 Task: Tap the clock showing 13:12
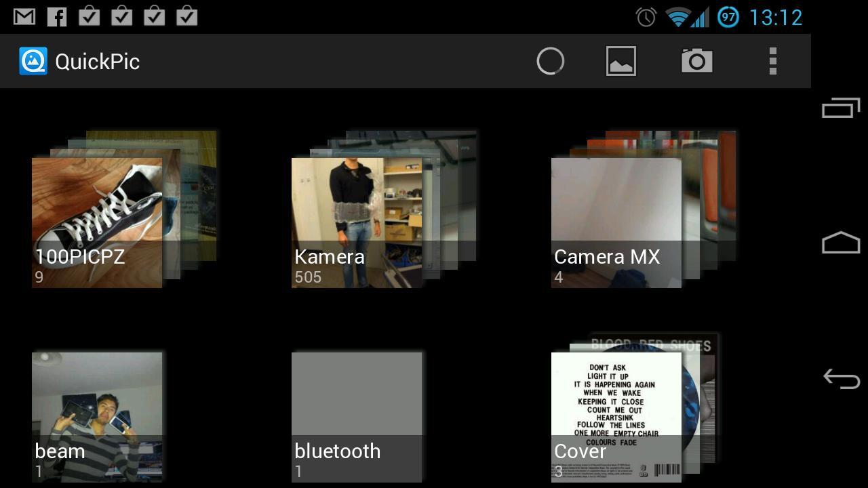point(776,17)
